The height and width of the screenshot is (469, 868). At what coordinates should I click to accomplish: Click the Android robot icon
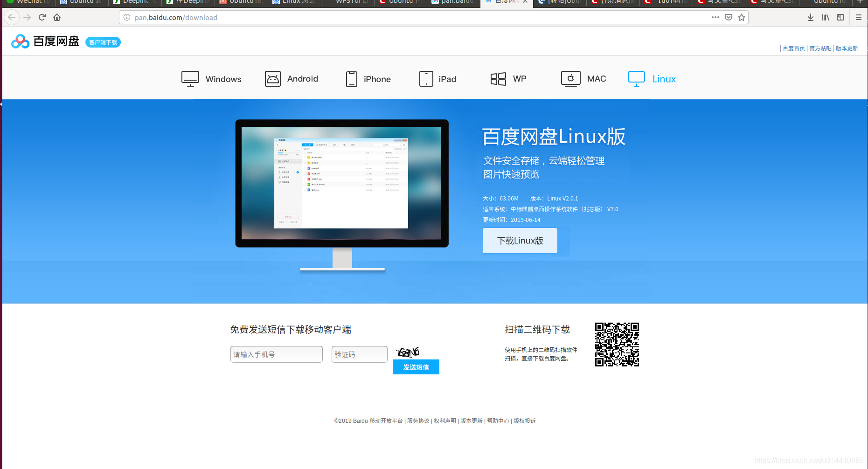point(273,79)
